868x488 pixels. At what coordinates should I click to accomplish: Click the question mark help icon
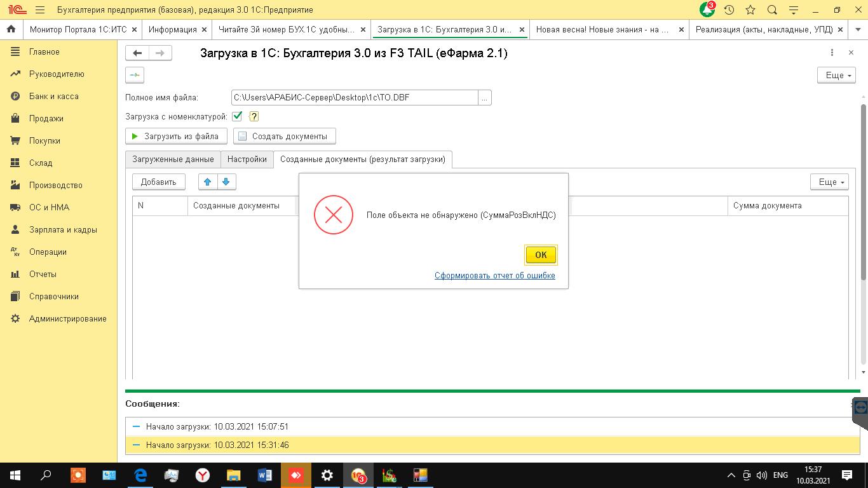254,116
